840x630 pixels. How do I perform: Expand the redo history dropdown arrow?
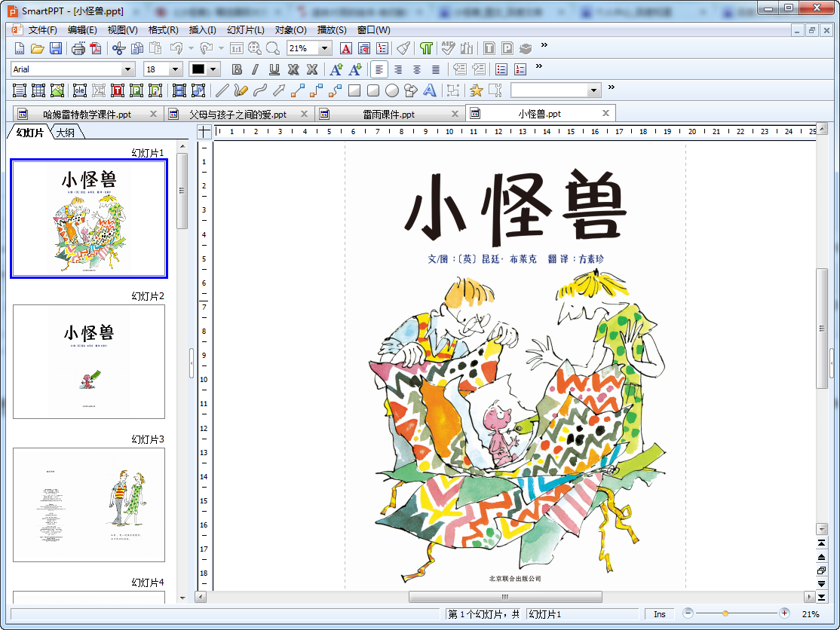(x=221, y=49)
